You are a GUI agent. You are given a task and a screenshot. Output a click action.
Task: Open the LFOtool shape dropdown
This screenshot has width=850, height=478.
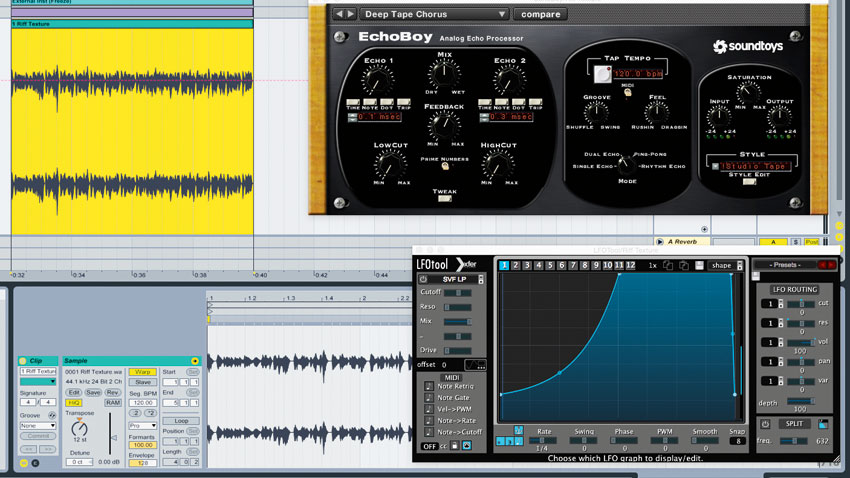coord(726,266)
